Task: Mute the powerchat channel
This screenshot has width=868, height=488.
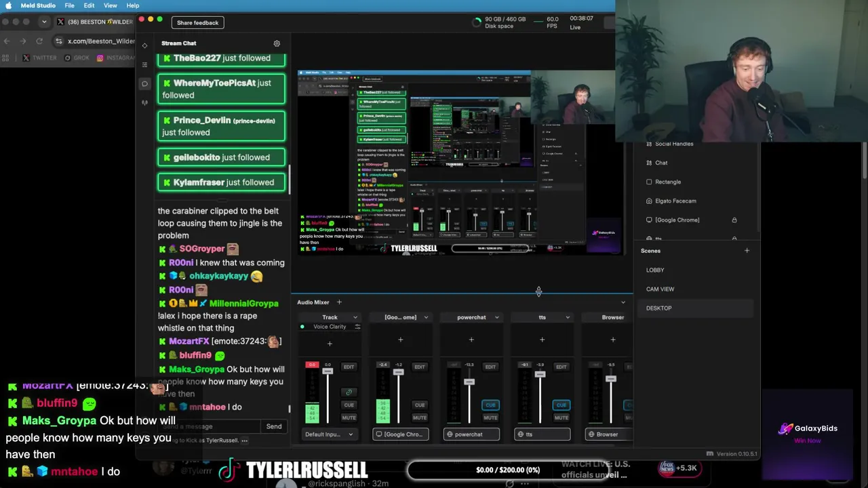Action: [490, 418]
